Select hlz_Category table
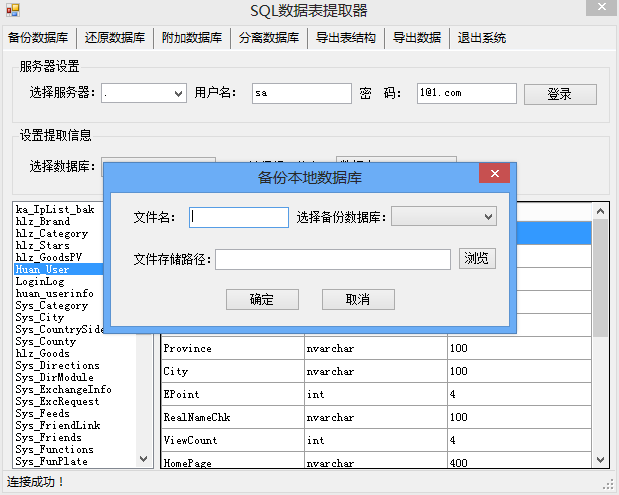Screen dimensions: 619x495 point(52,233)
